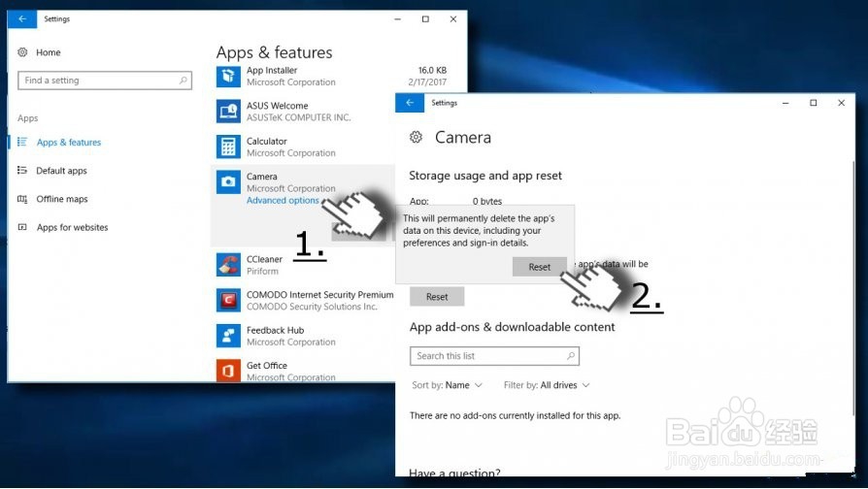The image size is (868, 489).
Task: Click the search magnifier in Find a setting
Action: click(x=184, y=81)
